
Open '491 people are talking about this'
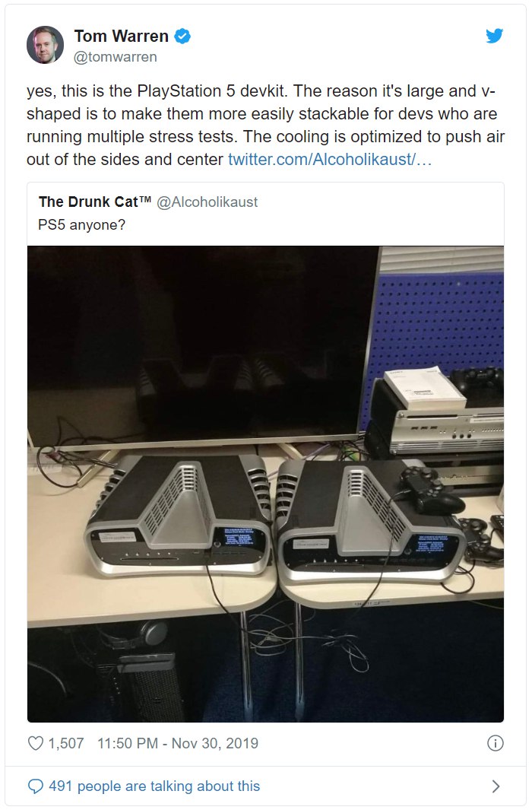click(154, 786)
